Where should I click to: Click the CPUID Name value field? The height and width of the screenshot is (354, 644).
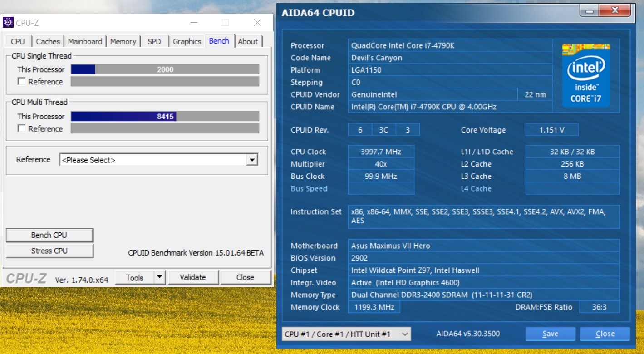pyautogui.click(x=450, y=107)
